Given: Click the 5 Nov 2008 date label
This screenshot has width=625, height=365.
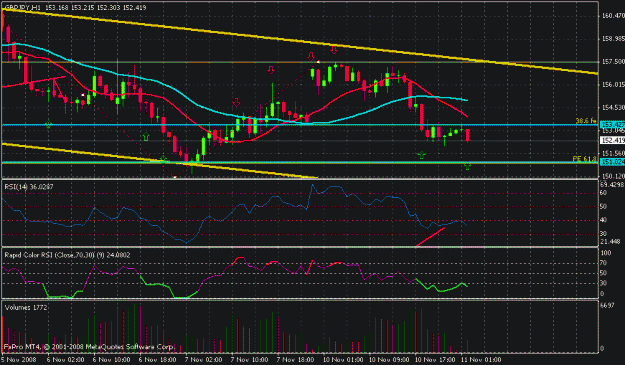Looking at the screenshot, I should click(x=18, y=359).
